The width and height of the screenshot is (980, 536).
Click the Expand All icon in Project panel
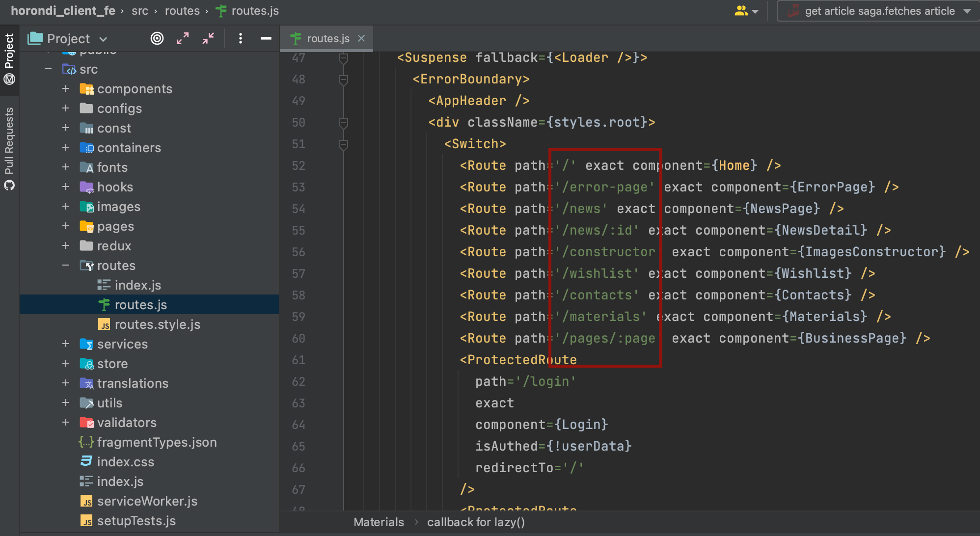(x=183, y=38)
